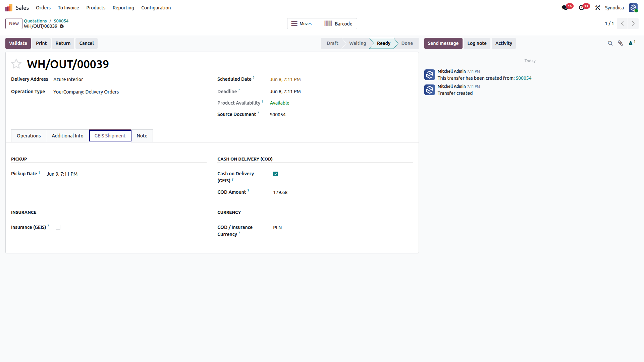This screenshot has width=644, height=362.
Task: Select the Done status stage
Action: pos(407,43)
